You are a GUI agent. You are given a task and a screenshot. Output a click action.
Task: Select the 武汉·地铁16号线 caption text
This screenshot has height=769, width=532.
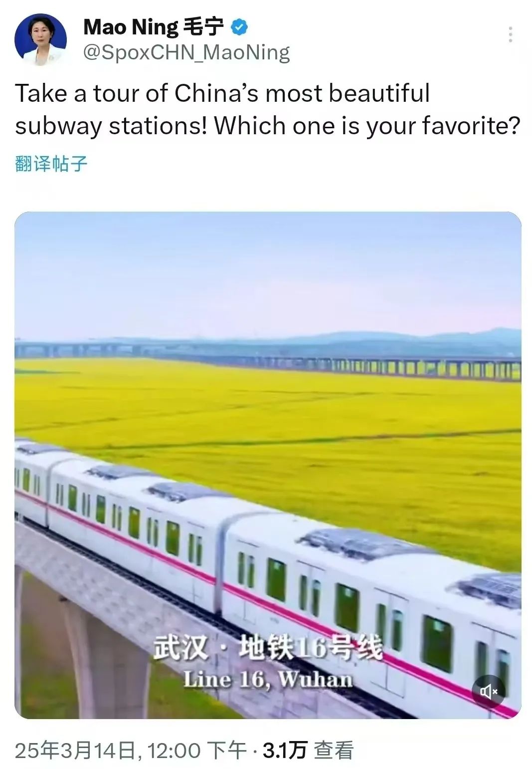tap(268, 648)
